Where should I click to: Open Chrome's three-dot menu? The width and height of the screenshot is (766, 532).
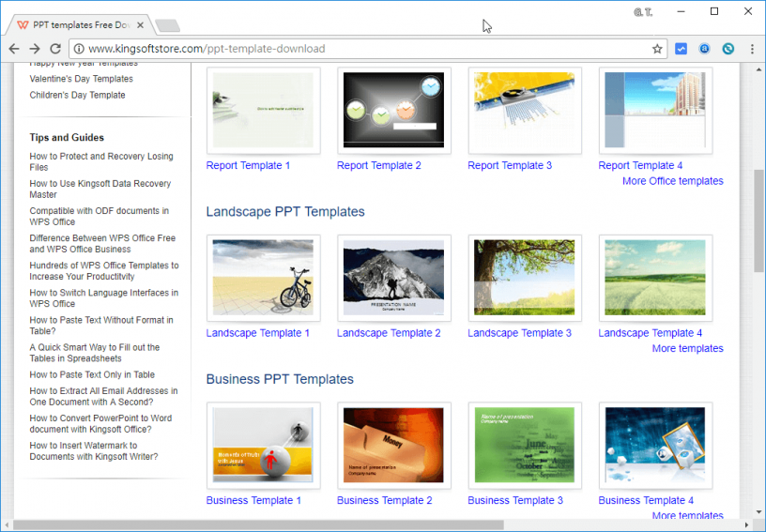(x=752, y=49)
